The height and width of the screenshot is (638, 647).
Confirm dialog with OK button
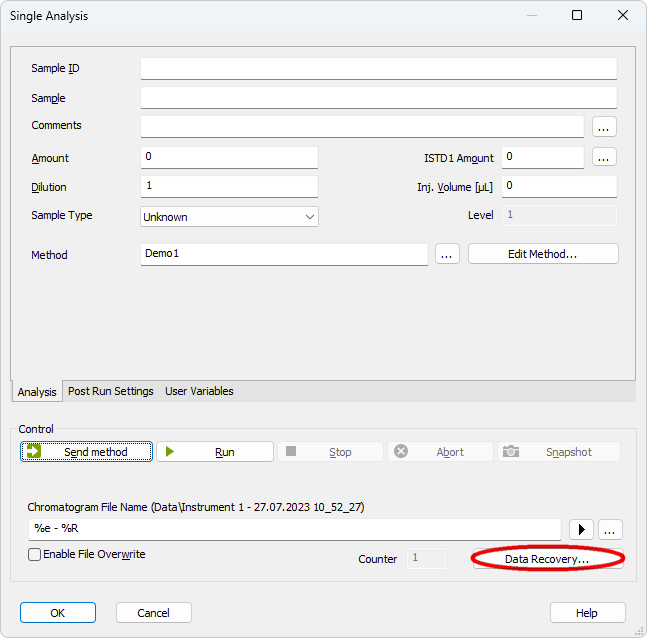tap(58, 613)
